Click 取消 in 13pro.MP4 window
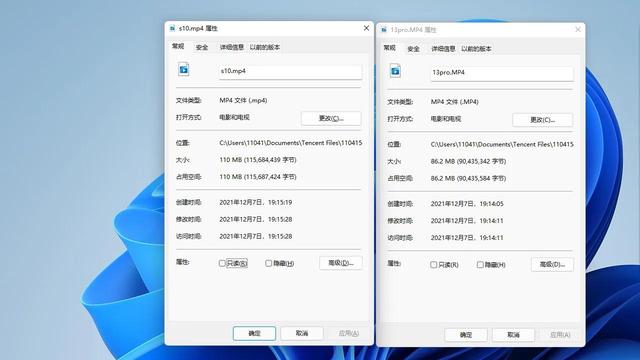Viewport: 640px width, 360px height. tap(513, 335)
